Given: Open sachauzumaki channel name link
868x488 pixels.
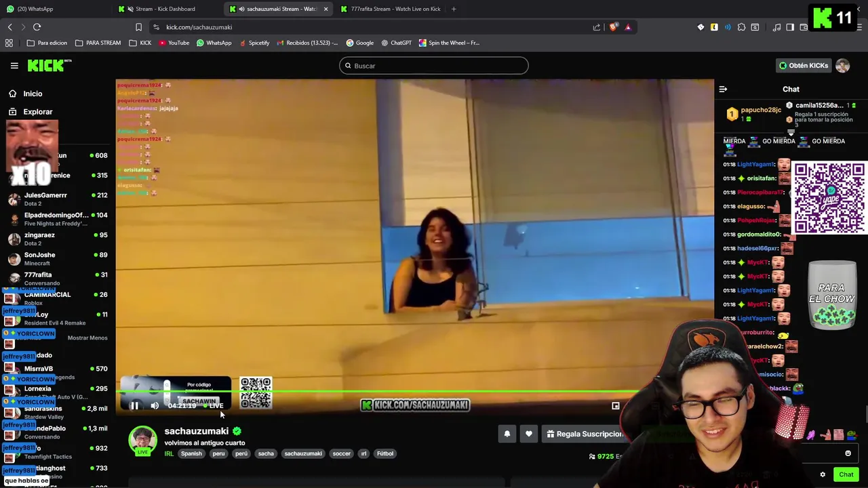Looking at the screenshot, I should (x=196, y=431).
